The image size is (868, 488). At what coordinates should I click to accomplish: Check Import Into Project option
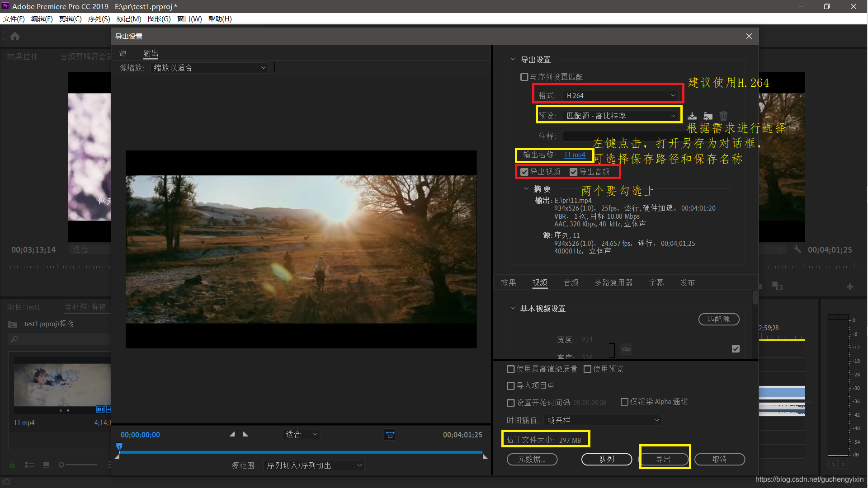coord(511,386)
